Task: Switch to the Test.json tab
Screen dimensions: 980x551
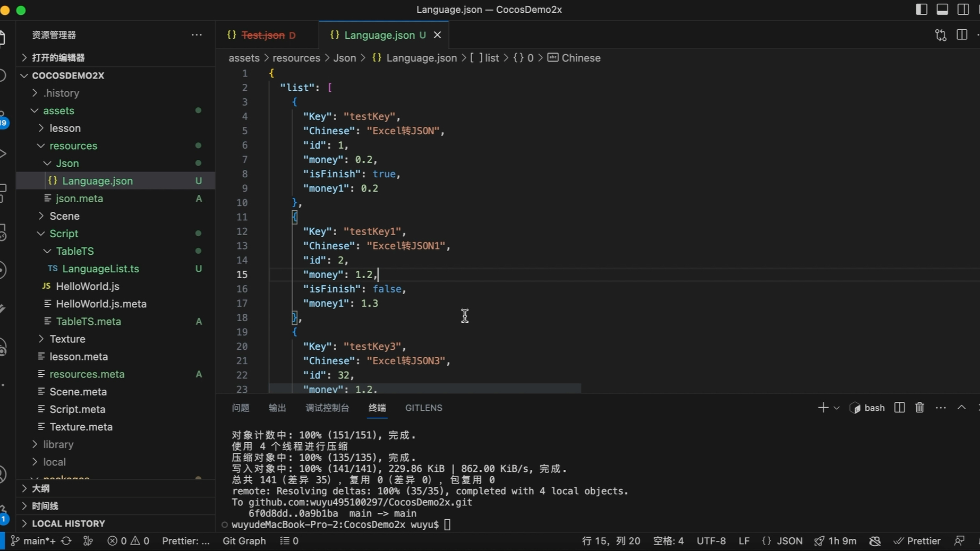Action: pos(263,35)
